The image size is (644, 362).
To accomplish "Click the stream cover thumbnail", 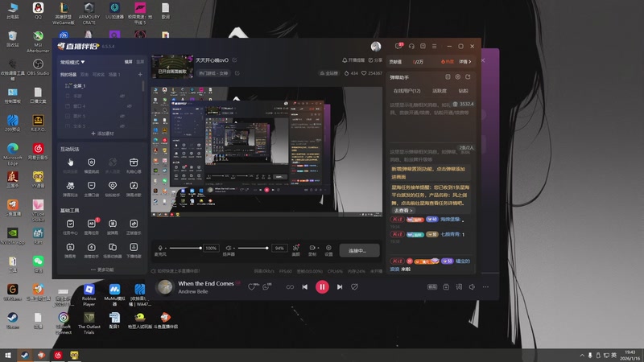I will (x=172, y=67).
